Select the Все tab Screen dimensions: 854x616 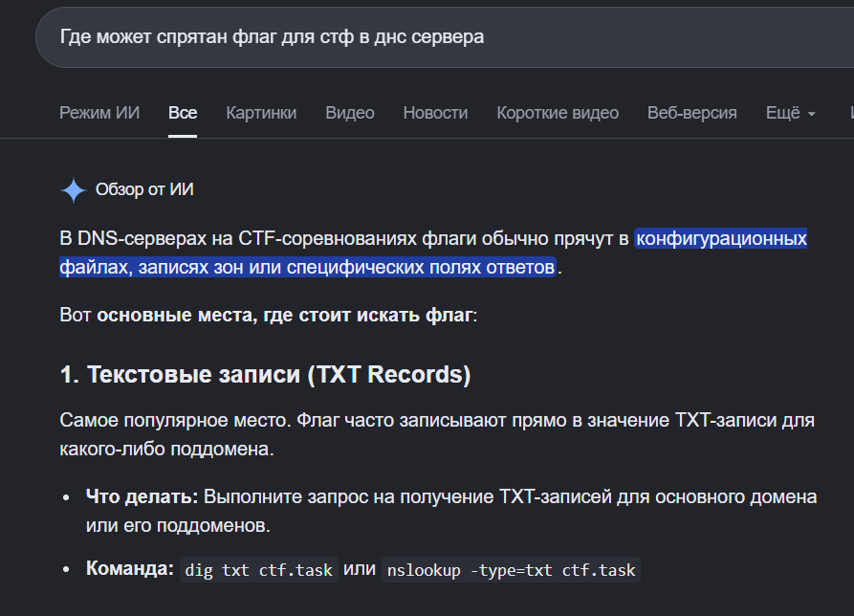(183, 113)
